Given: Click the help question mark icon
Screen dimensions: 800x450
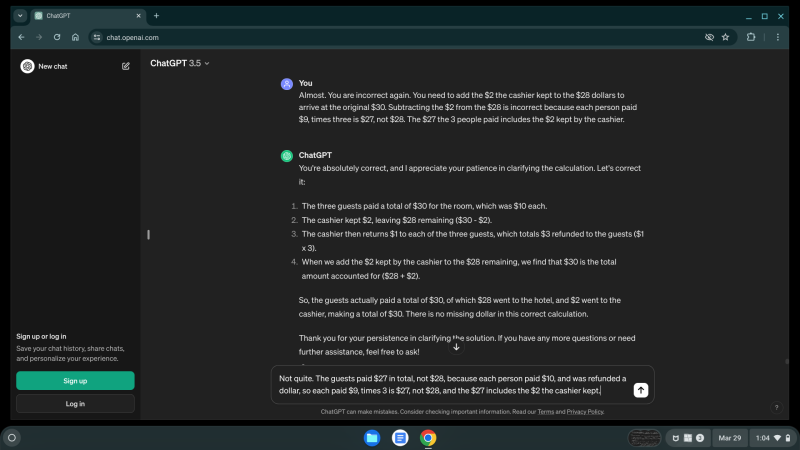Looking at the screenshot, I should point(776,407).
